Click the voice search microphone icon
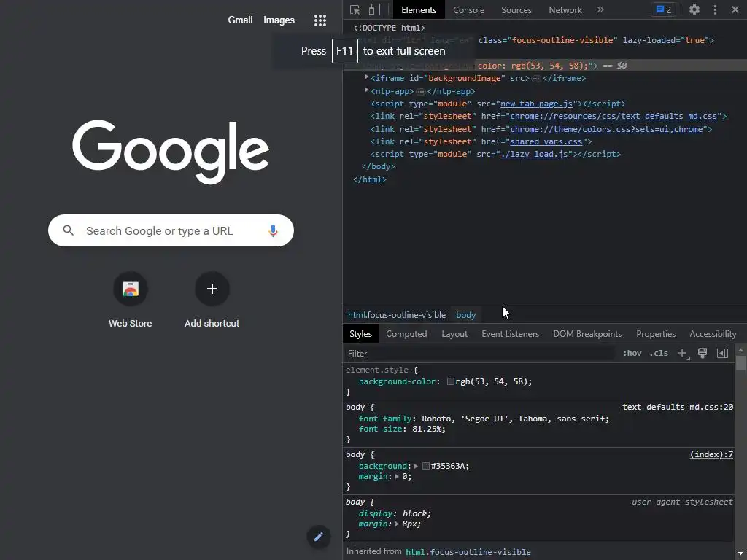 (273, 230)
